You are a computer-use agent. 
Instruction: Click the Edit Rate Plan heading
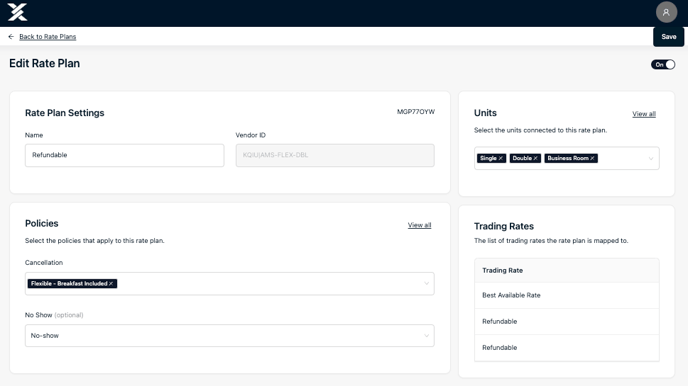44,64
